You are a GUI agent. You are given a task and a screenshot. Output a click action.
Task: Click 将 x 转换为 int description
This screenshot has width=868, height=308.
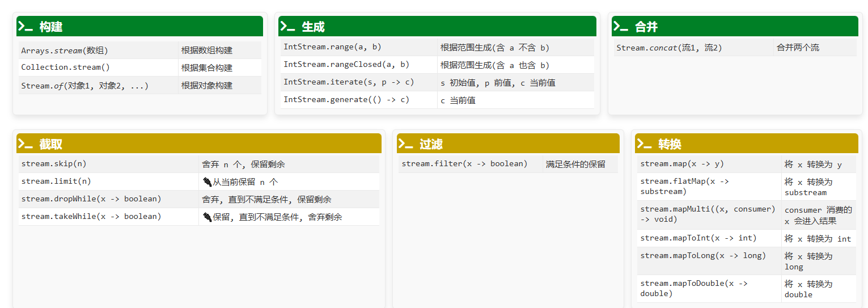click(x=818, y=239)
